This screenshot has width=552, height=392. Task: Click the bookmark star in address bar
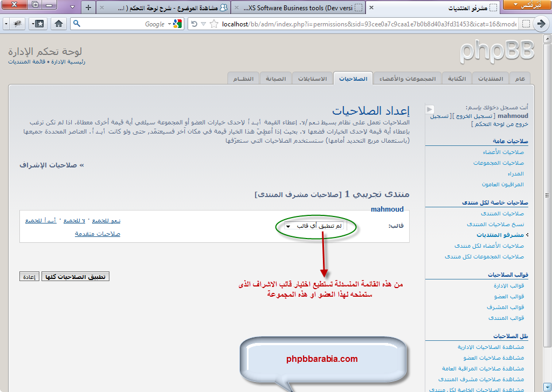pos(213,24)
